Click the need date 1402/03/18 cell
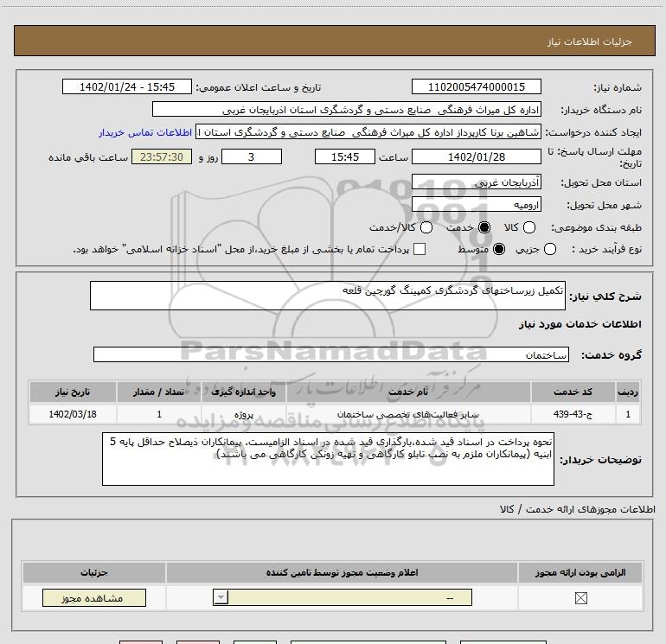The width and height of the screenshot is (666, 644). (x=73, y=414)
